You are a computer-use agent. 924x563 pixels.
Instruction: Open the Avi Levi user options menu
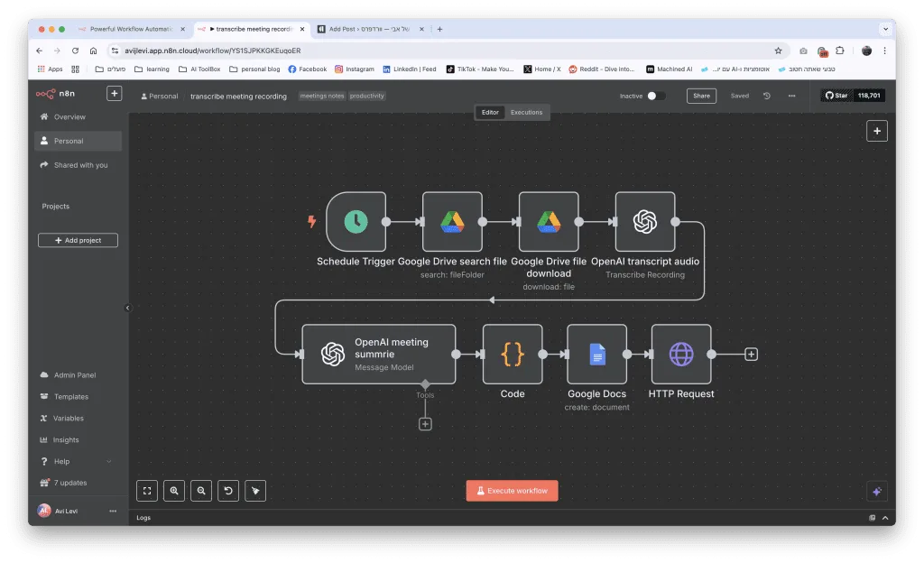(x=113, y=511)
